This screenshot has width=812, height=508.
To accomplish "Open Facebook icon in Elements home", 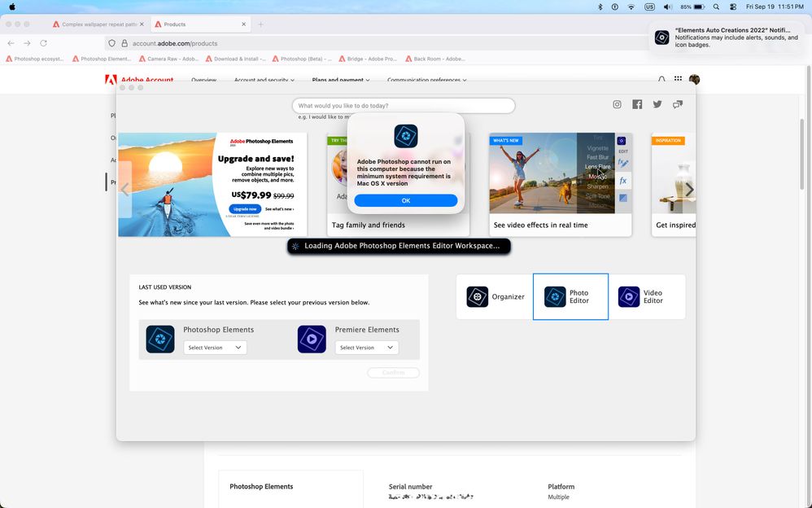I will pyautogui.click(x=637, y=104).
